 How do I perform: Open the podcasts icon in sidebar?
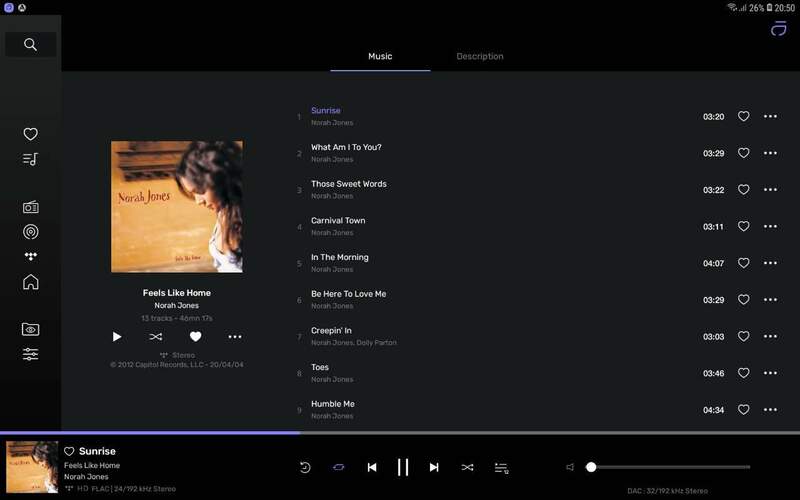coord(30,232)
